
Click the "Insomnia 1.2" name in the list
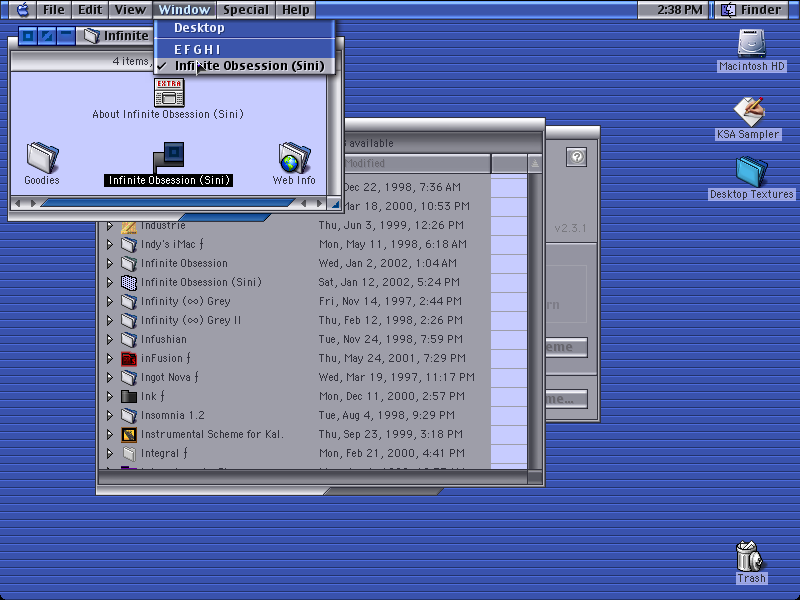click(x=173, y=415)
